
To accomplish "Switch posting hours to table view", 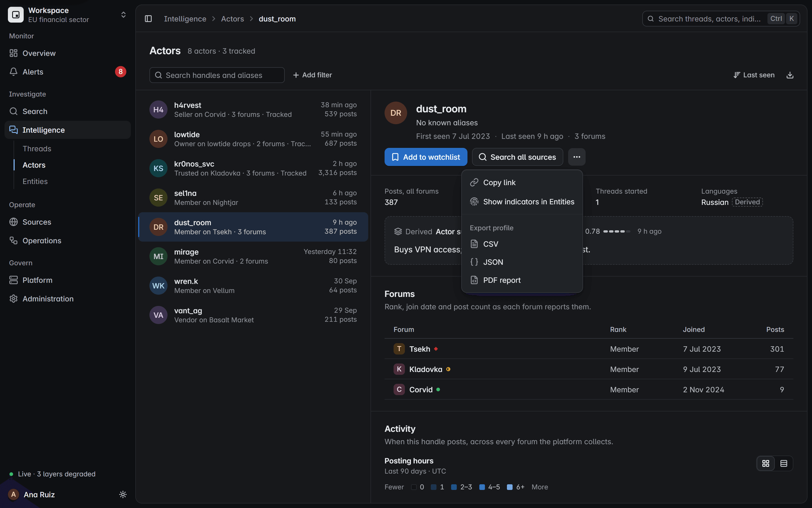I will click(x=784, y=463).
